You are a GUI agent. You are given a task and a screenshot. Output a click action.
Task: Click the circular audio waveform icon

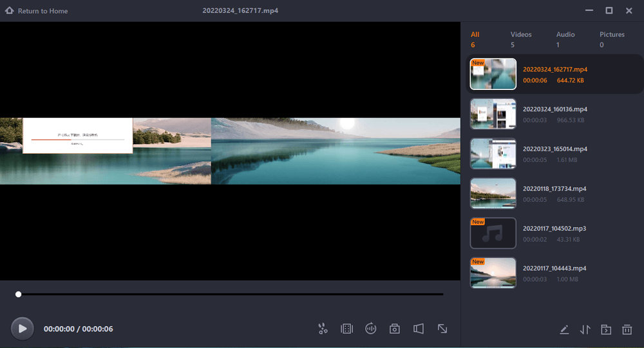coord(370,329)
